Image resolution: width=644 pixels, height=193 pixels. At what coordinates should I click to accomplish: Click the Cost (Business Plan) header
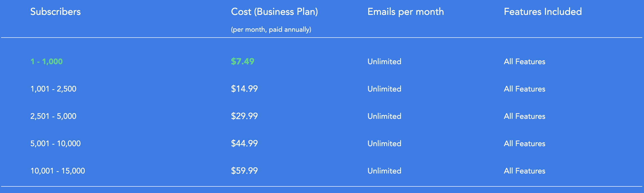(274, 12)
